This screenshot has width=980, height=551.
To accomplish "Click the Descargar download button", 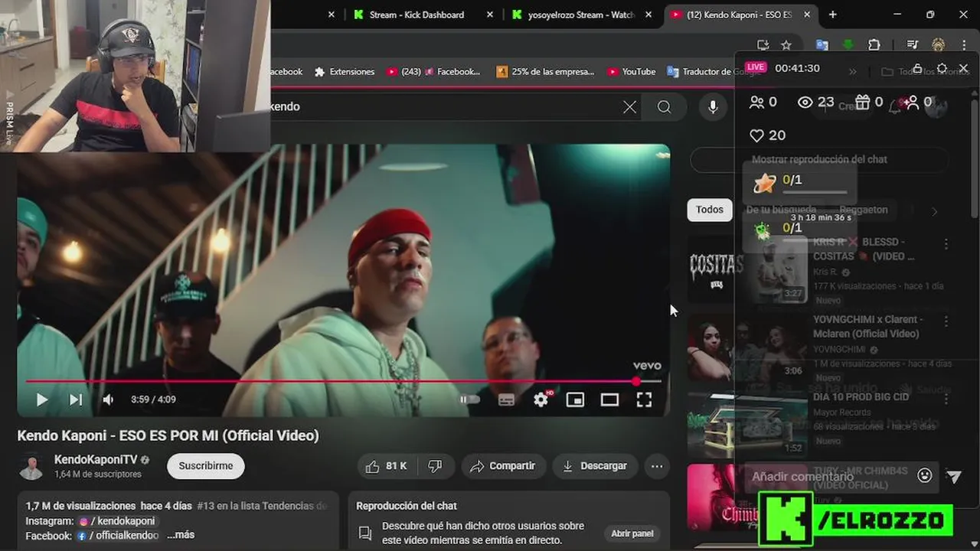I will click(x=595, y=466).
